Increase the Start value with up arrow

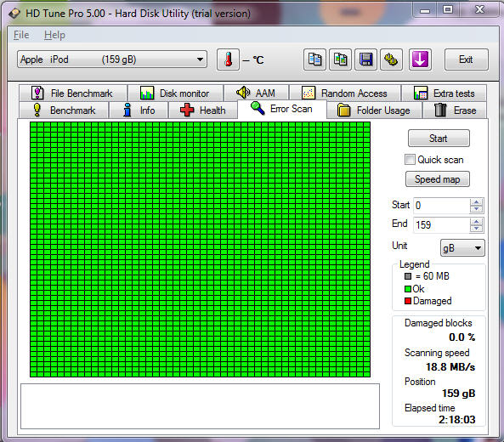[x=476, y=201]
